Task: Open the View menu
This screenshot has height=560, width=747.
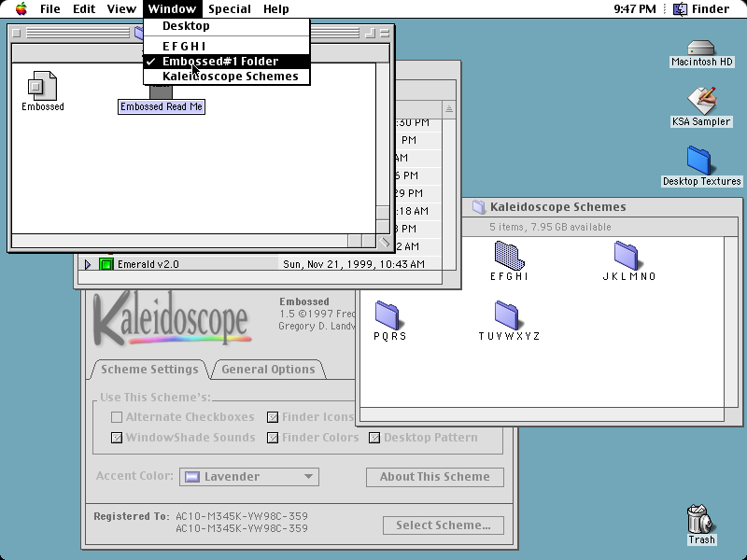Action: pos(121,8)
